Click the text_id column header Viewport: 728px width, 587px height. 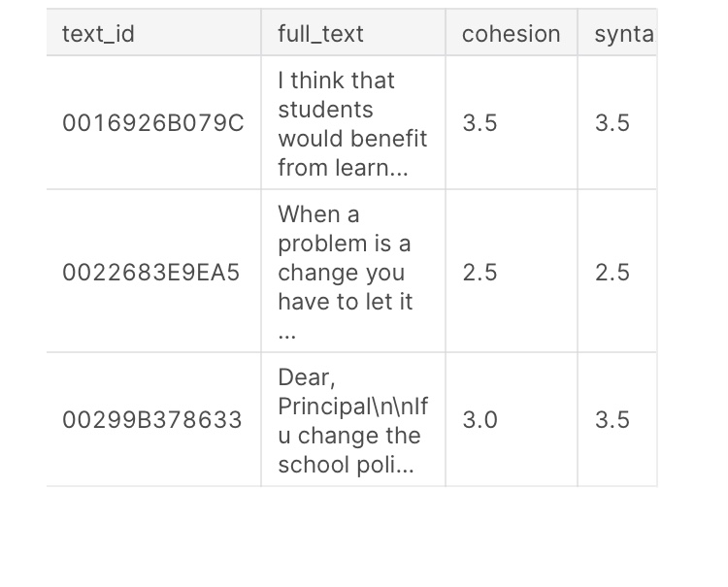pos(98,34)
